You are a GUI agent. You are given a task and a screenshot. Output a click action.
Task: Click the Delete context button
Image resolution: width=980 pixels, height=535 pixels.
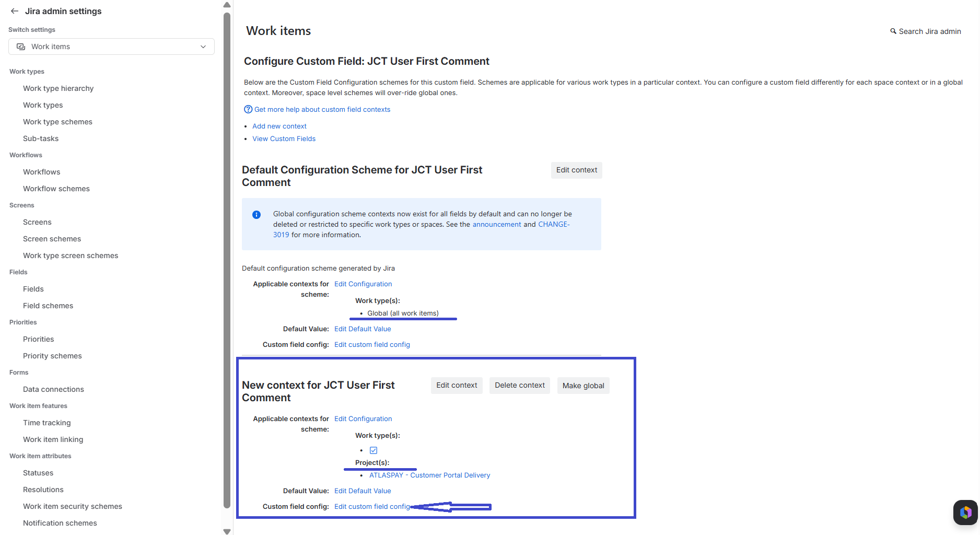[x=520, y=386]
